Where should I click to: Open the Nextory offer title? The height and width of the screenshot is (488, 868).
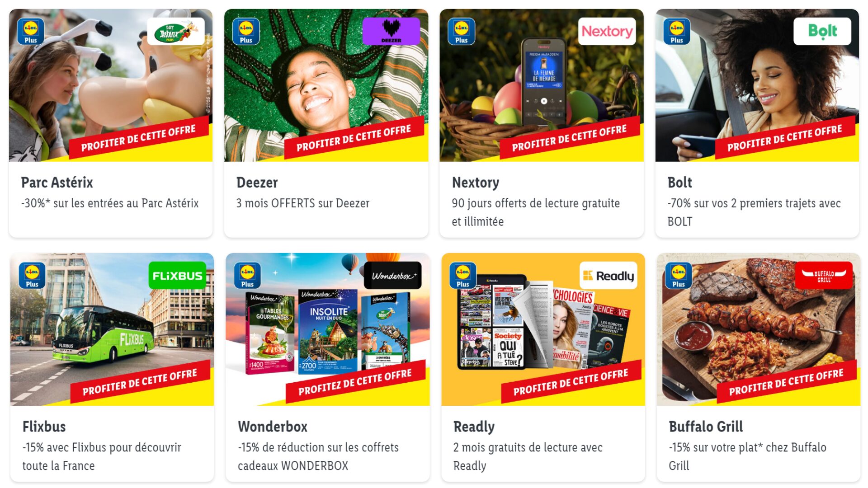click(475, 183)
